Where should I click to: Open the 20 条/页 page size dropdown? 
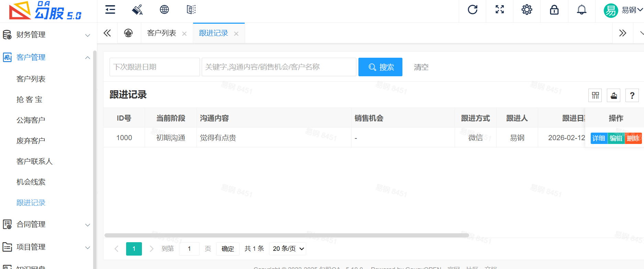tap(288, 249)
